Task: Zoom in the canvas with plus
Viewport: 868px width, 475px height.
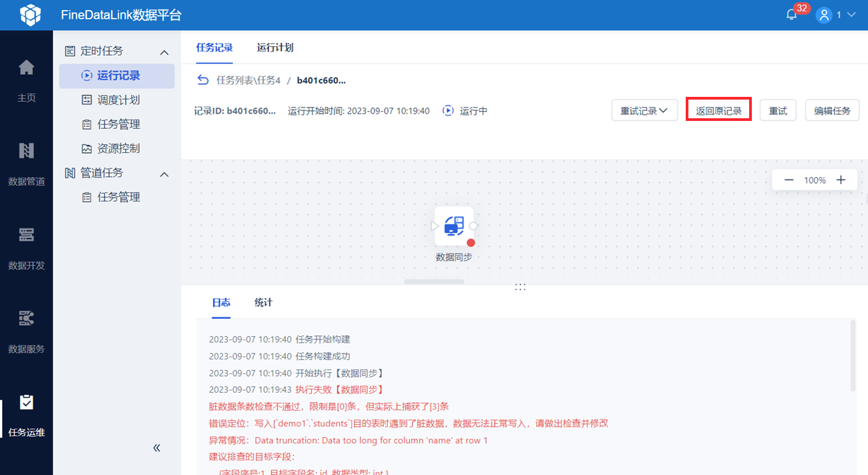Action: pos(841,180)
